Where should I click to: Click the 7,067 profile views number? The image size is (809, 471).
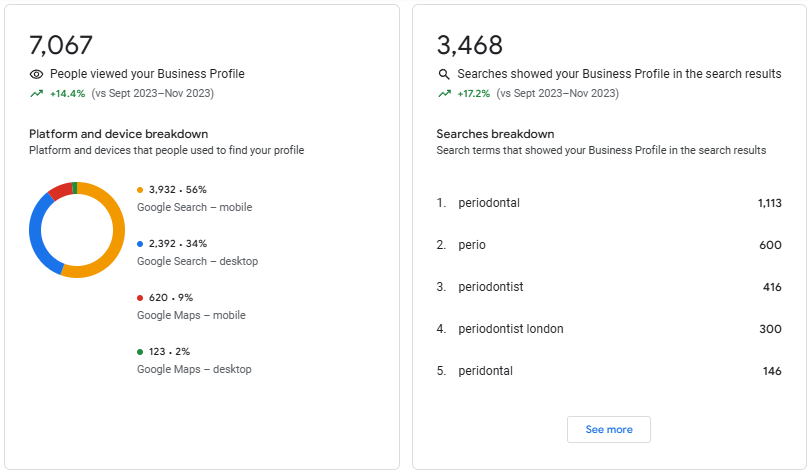[x=61, y=45]
